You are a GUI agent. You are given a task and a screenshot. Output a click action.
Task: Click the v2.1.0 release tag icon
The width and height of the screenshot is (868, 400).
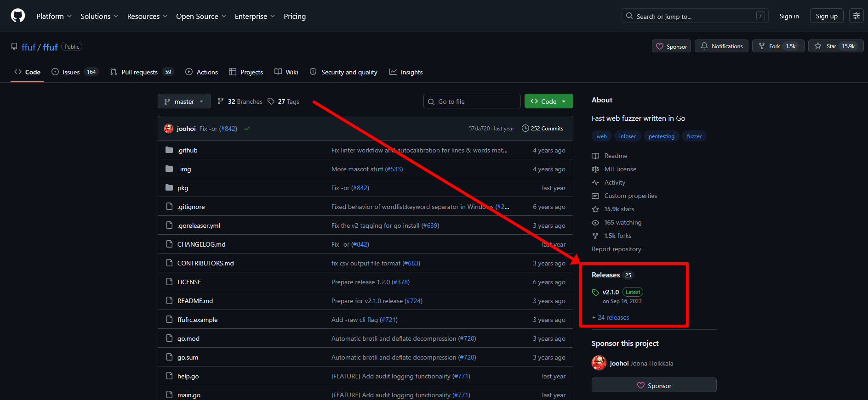pos(595,293)
